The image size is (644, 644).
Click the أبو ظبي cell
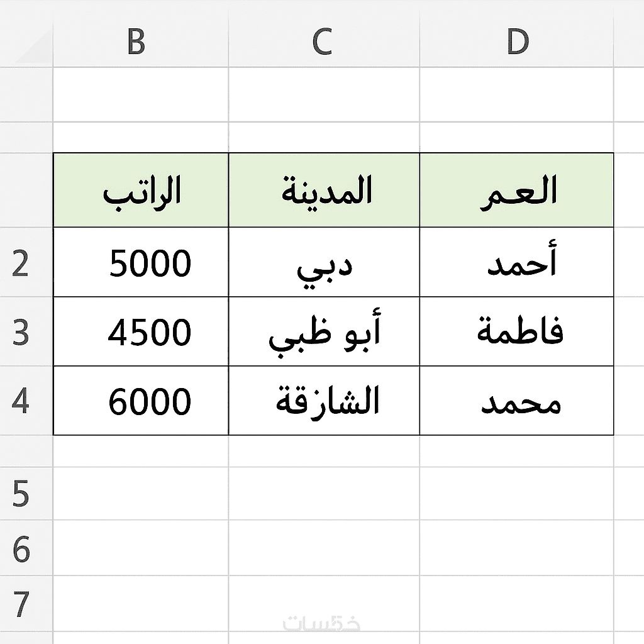324,332
